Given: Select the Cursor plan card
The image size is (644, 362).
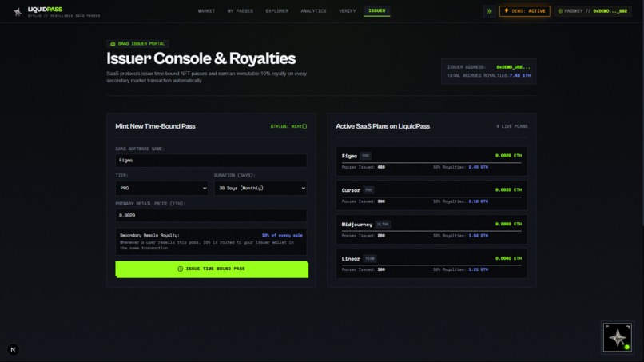Looking at the screenshot, I should point(431,196).
